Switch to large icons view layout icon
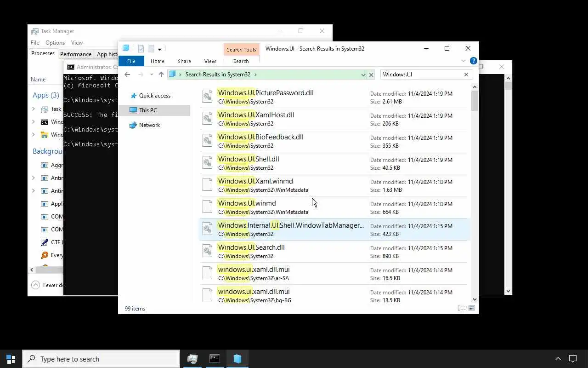Screen dimensions: 588x368 pos(471,308)
